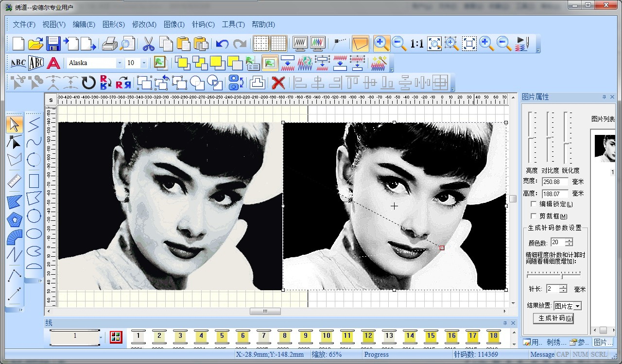Pick the S-curve drawing tool
The height and width of the screenshot is (364, 622).
click(34, 142)
